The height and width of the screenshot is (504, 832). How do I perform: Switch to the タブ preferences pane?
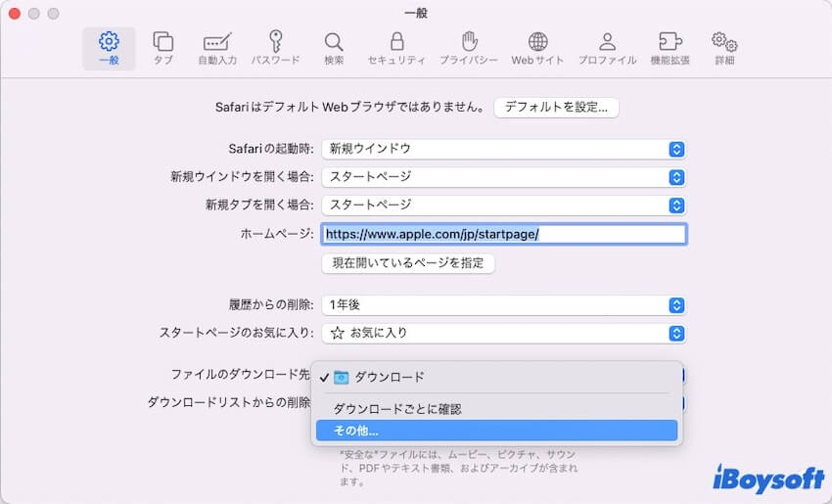[162, 49]
